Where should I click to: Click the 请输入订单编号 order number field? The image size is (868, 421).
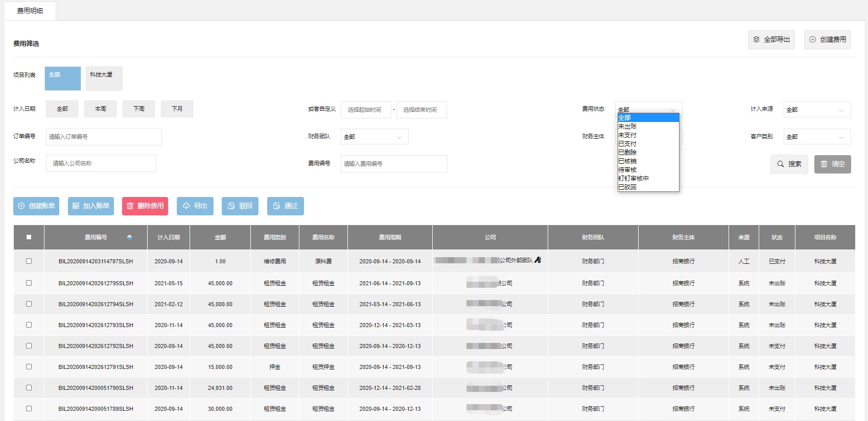[x=104, y=137]
